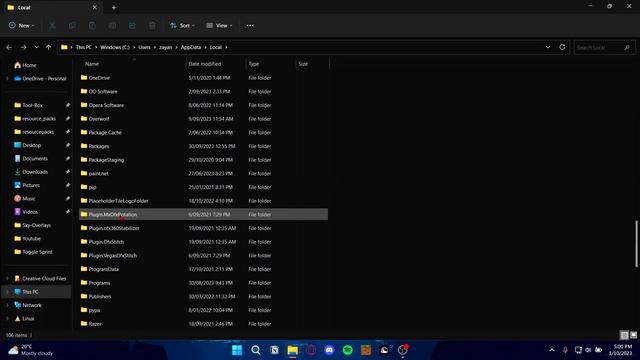Open the See more ellipsis menu
640x360 pixels.
250,26
